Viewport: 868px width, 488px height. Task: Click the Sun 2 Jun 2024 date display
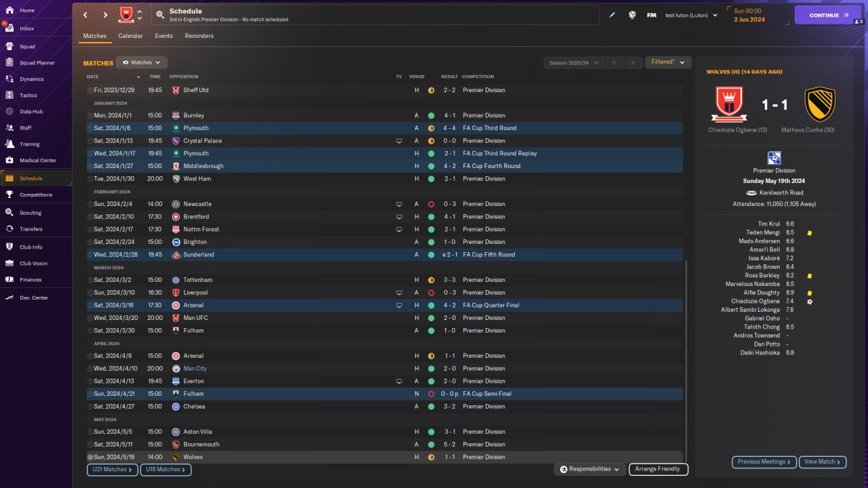pos(749,15)
